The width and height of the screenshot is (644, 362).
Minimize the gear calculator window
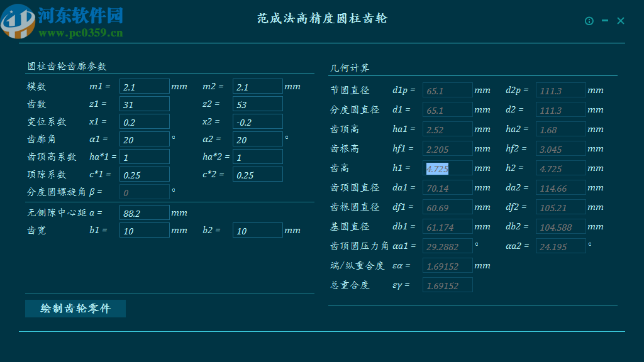click(605, 21)
